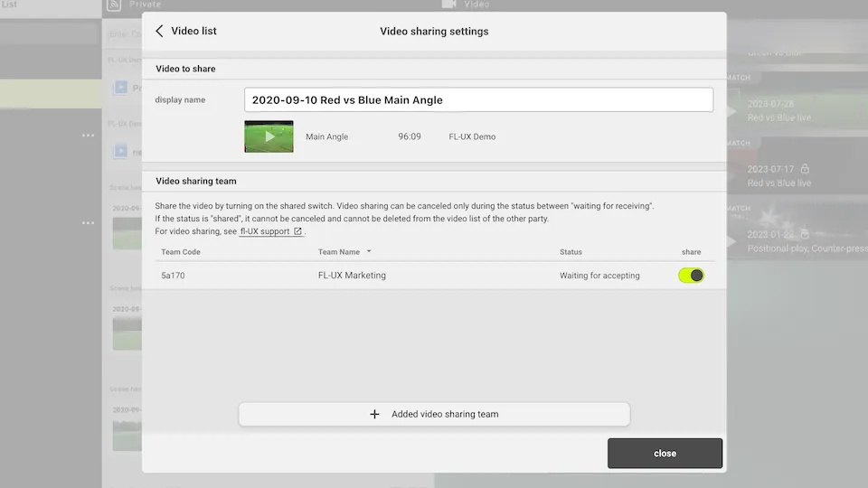
Task: Click the Video to share section heading
Action: (x=185, y=69)
